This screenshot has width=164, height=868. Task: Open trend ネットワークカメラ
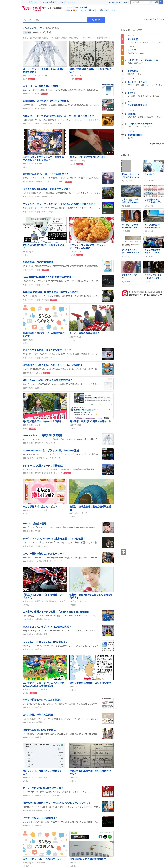137,82
